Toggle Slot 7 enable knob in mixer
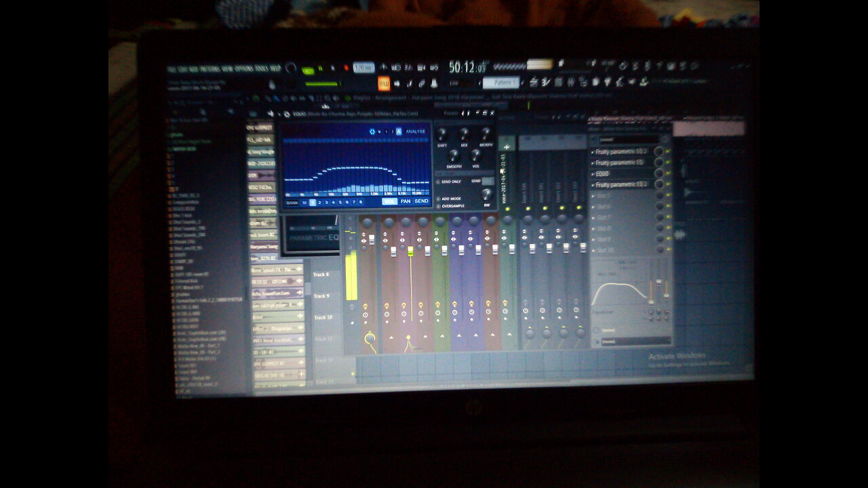Viewport: 868px width, 488px height. (659, 217)
